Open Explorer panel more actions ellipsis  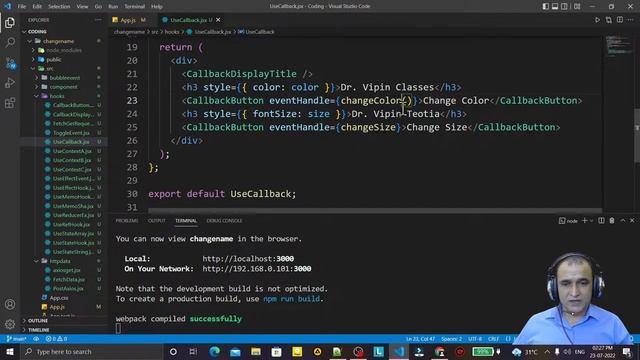click(98, 20)
